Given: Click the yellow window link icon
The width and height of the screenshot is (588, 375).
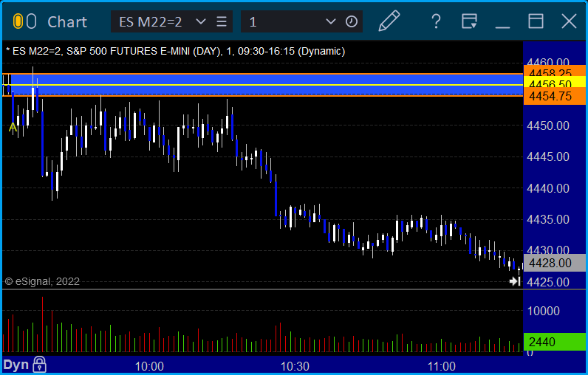Looking at the screenshot, I should tap(18, 21).
